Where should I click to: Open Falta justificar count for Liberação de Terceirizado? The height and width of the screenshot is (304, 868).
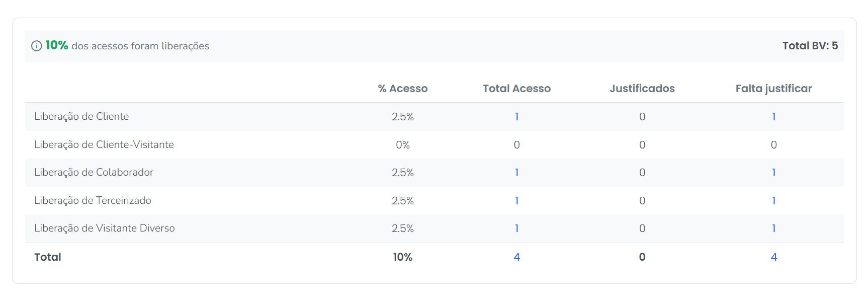coord(773,201)
